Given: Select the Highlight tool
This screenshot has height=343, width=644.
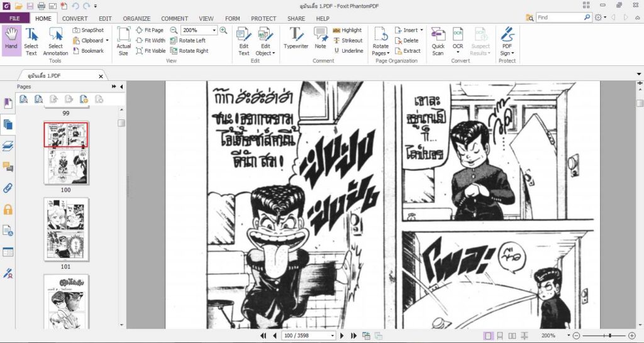Looking at the screenshot, I should (x=347, y=30).
